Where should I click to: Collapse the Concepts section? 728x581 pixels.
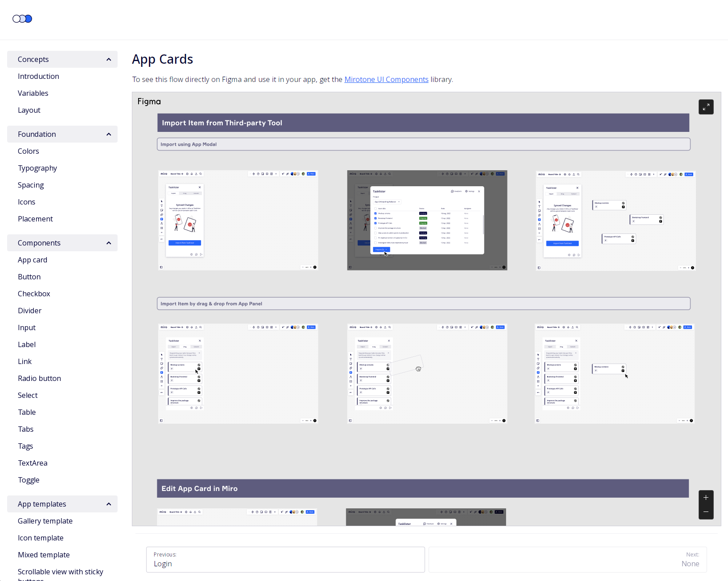109,60
